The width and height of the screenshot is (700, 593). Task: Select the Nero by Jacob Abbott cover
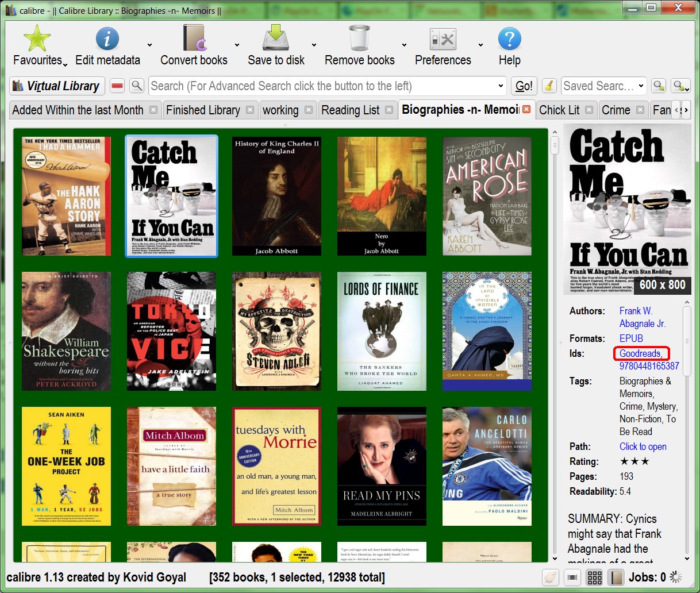382,196
